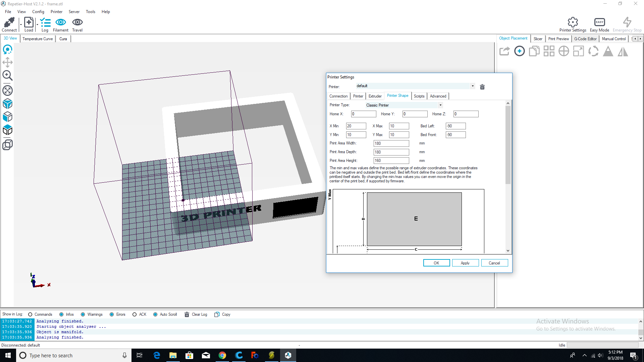Click the Load file icon

pos(29,22)
